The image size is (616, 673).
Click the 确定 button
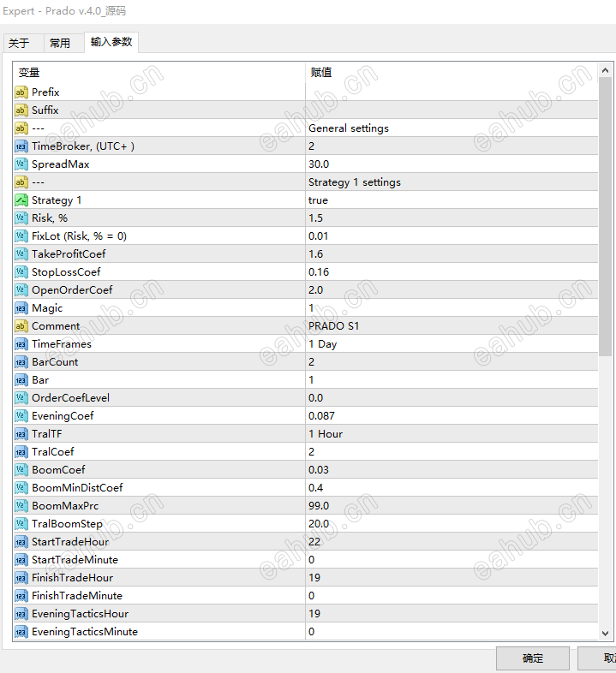[533, 658]
